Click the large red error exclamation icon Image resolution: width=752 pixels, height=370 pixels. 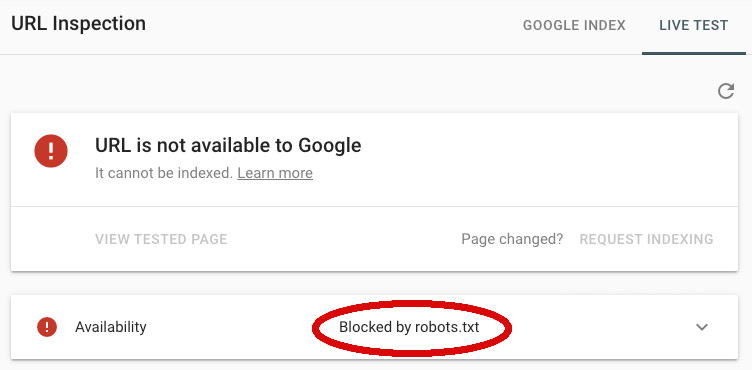click(x=51, y=151)
